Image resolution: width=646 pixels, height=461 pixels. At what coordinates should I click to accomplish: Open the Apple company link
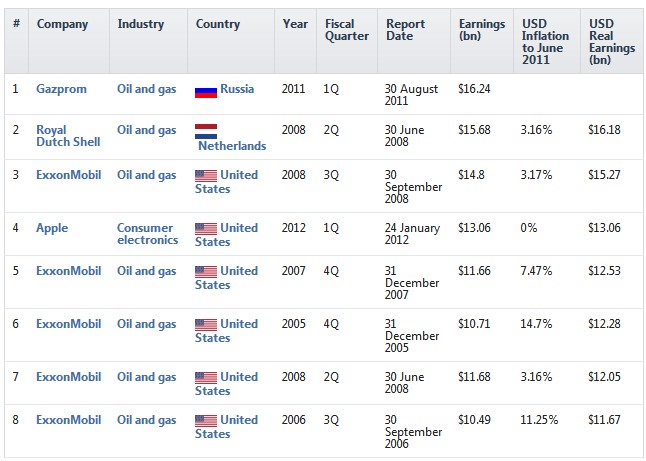tap(52, 228)
